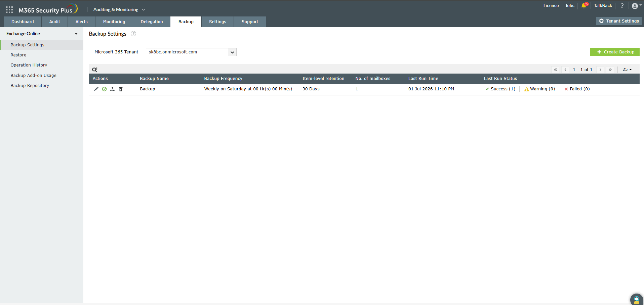
Task: Open the Jobs link
Action: point(570,6)
